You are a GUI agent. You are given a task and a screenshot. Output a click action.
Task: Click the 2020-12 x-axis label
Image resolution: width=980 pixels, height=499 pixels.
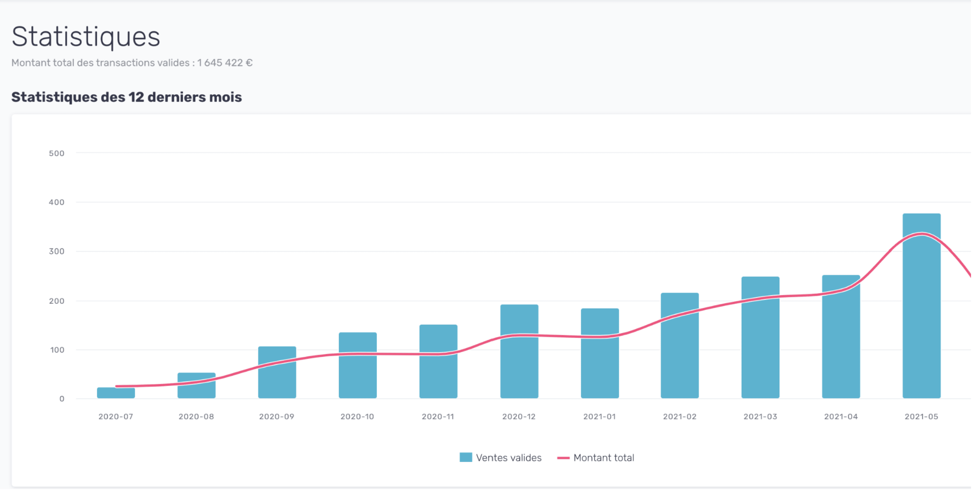tap(519, 416)
